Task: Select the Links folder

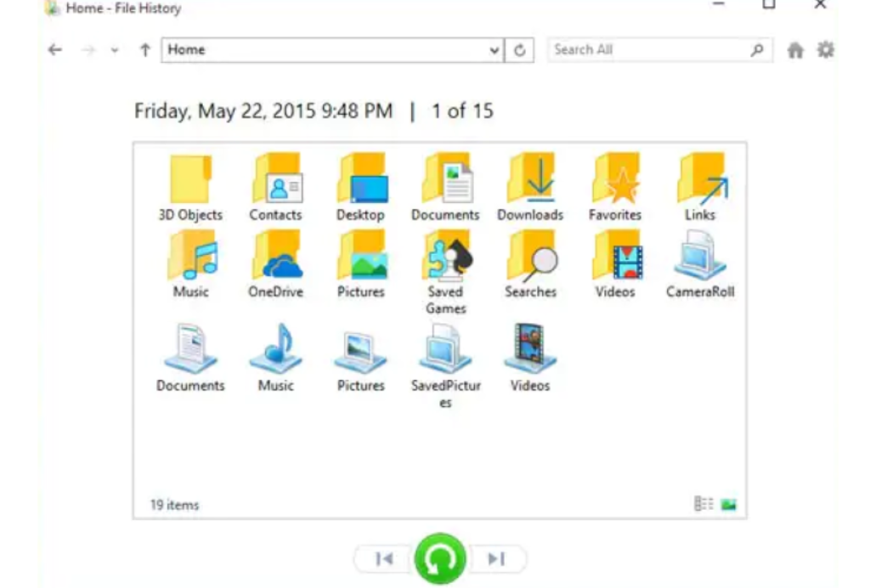Action: pyautogui.click(x=700, y=188)
